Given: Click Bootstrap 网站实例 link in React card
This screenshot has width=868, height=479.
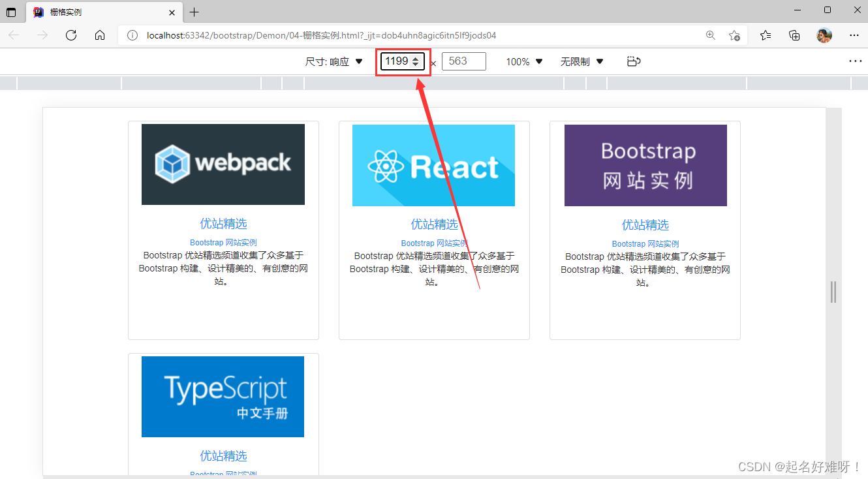Looking at the screenshot, I should (x=434, y=243).
